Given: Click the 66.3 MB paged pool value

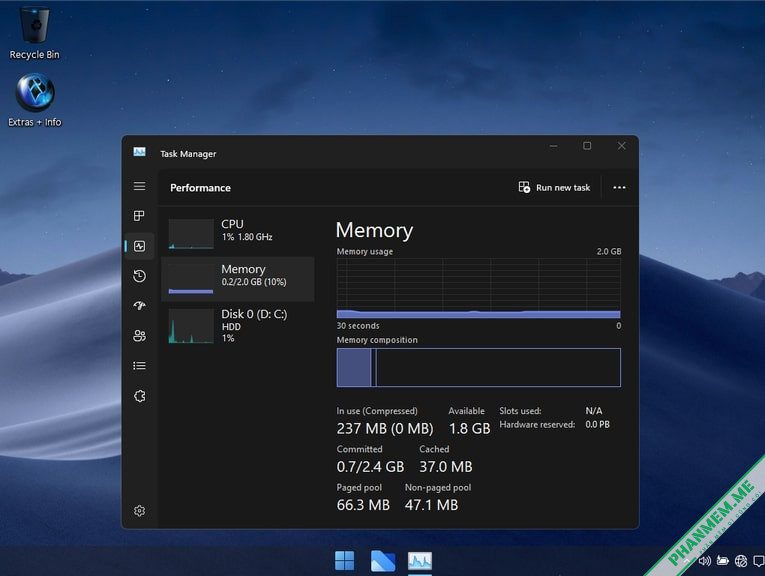Looking at the screenshot, I should (363, 505).
